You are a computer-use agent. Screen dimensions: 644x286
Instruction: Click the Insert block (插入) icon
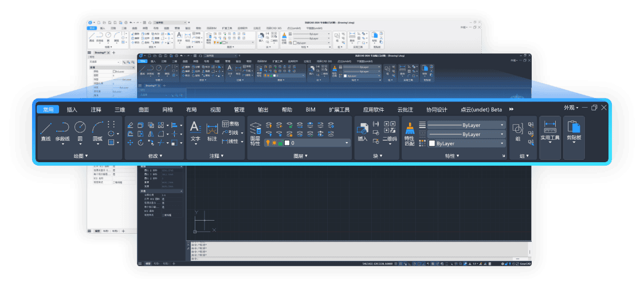[x=362, y=128]
